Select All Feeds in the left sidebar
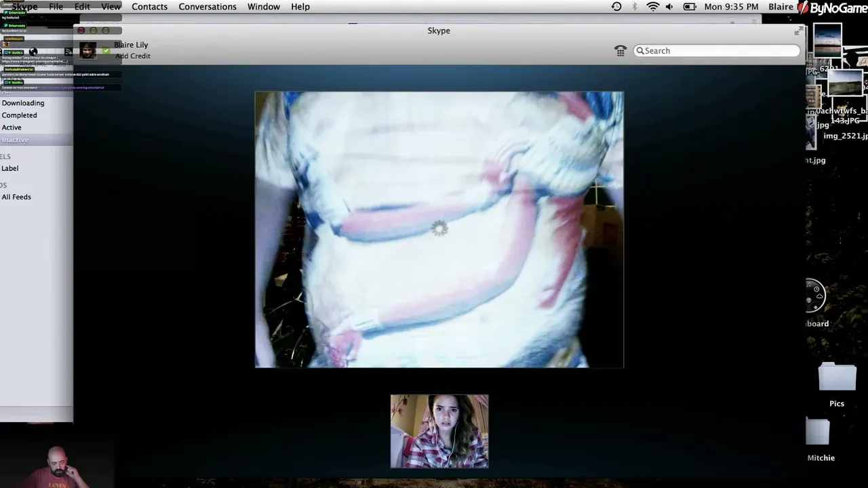Viewport: 868px width, 488px height. pos(16,197)
